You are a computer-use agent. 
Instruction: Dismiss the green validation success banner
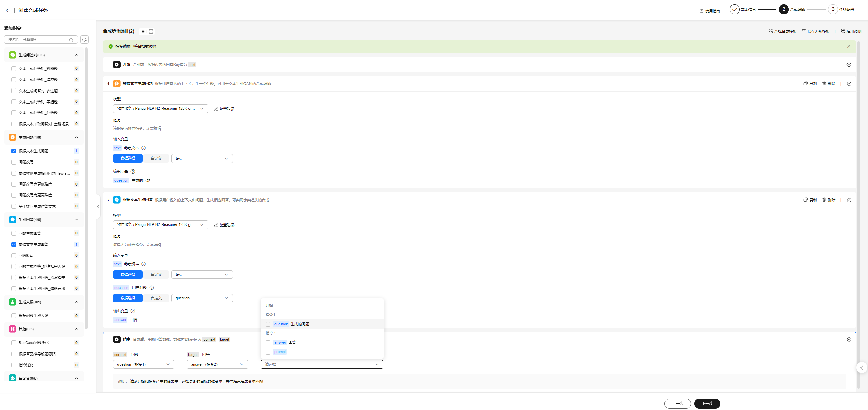pos(849,46)
